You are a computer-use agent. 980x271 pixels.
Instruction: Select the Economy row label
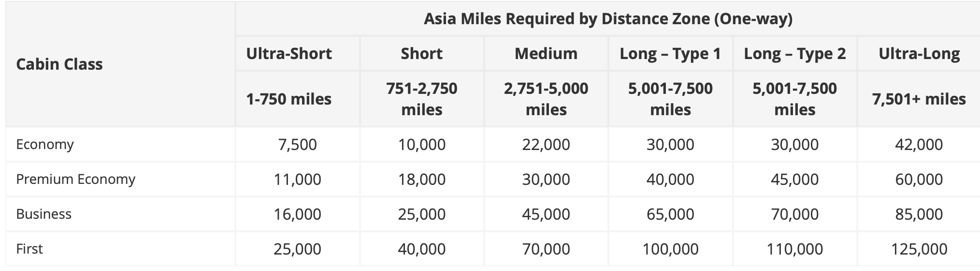pos(45,145)
